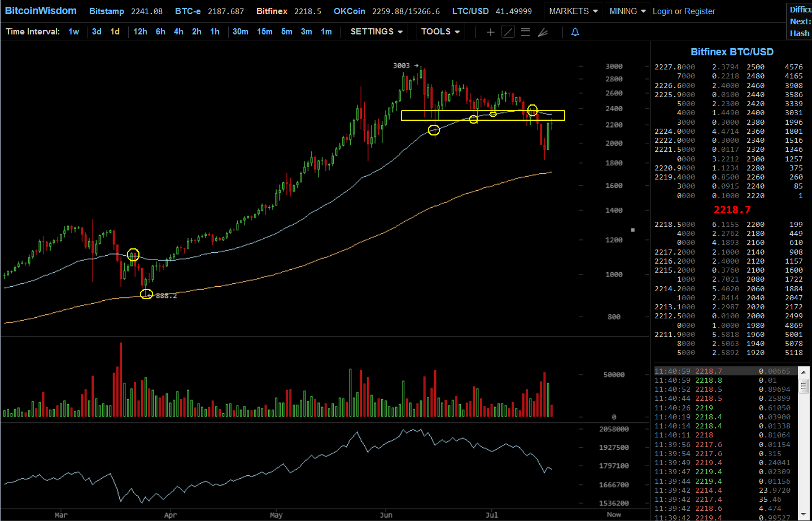The image size is (812, 521).
Task: Open Bitstamp market ticker
Action: 126,11
